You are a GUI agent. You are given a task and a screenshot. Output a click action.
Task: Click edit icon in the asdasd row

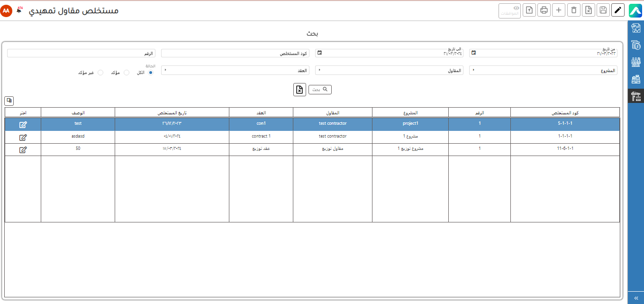point(23,137)
